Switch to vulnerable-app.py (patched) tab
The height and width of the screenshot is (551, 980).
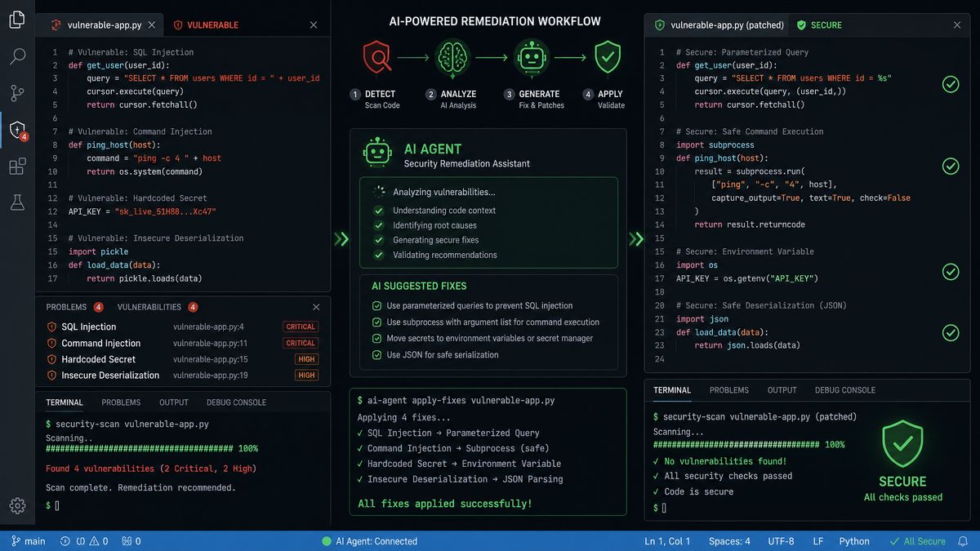[719, 25]
